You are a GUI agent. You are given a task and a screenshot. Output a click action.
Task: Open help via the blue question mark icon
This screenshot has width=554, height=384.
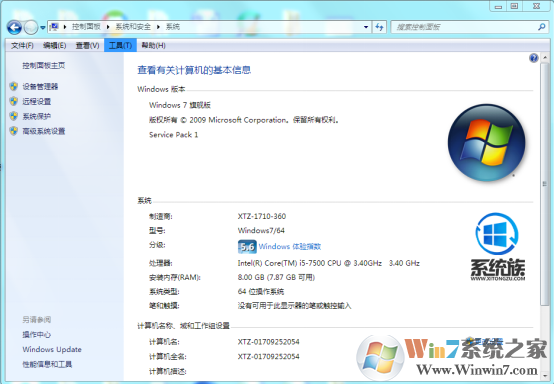click(x=534, y=58)
